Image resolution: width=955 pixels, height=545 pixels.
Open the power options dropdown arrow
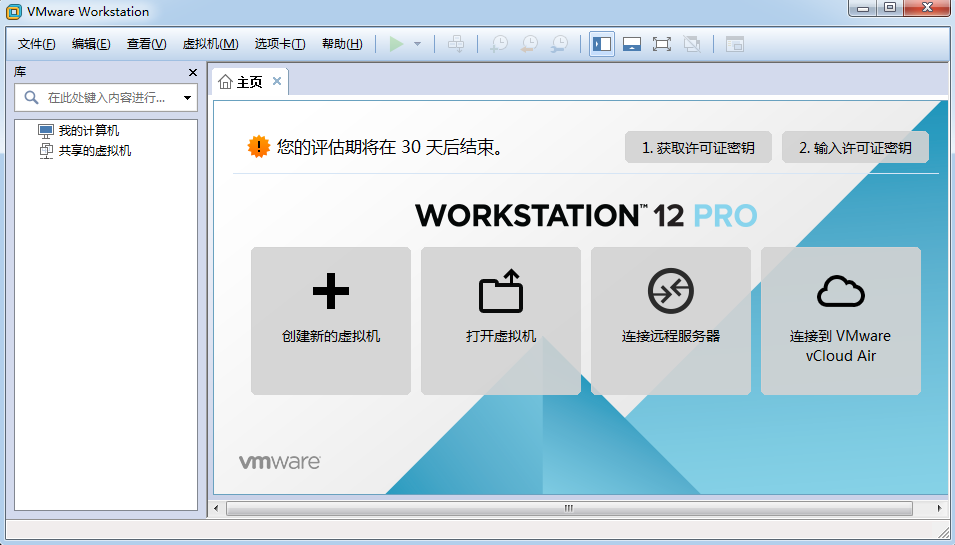tap(417, 44)
